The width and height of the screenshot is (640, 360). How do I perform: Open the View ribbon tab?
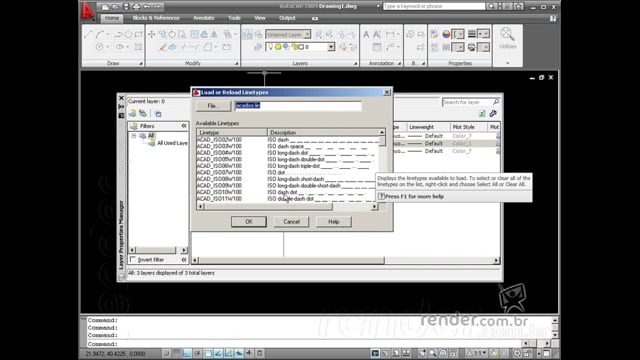click(x=260, y=18)
